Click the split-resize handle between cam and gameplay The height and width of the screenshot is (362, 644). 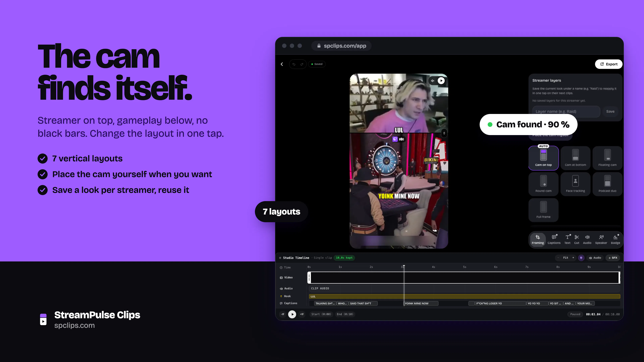pos(444,133)
